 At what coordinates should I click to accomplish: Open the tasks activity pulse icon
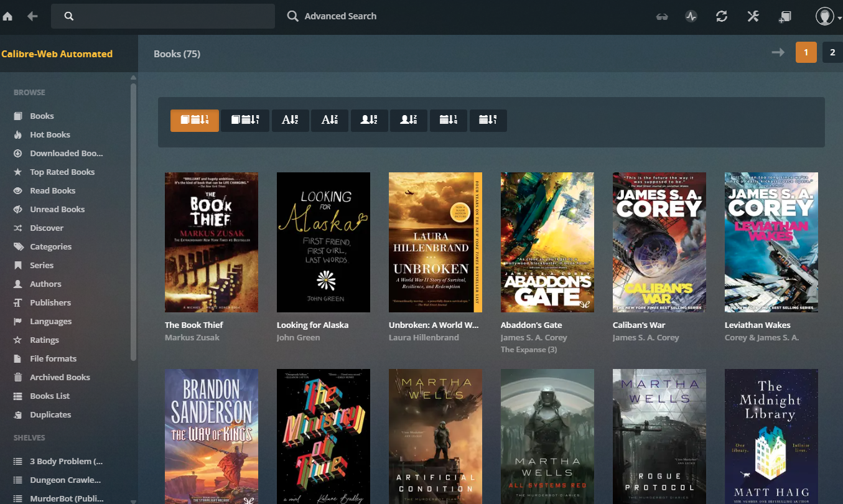click(x=691, y=17)
